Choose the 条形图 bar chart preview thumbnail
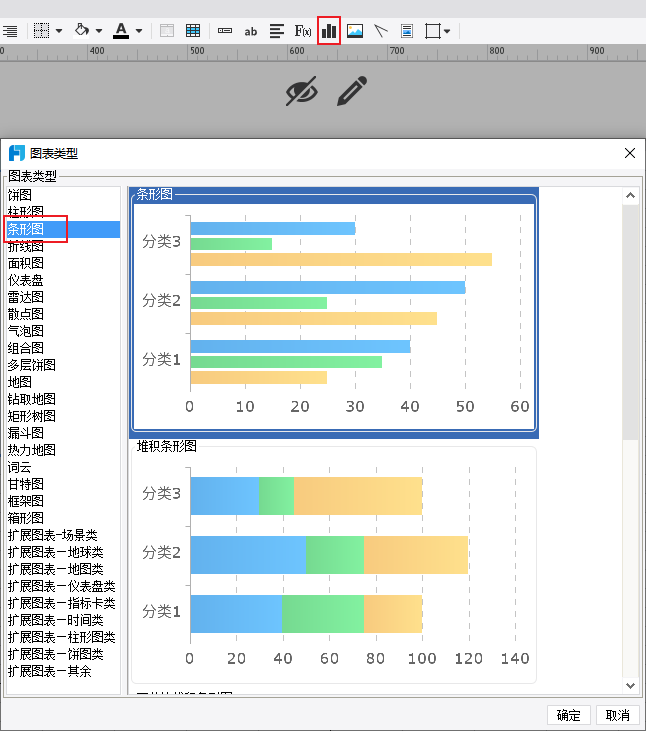646x731 pixels. coord(334,313)
